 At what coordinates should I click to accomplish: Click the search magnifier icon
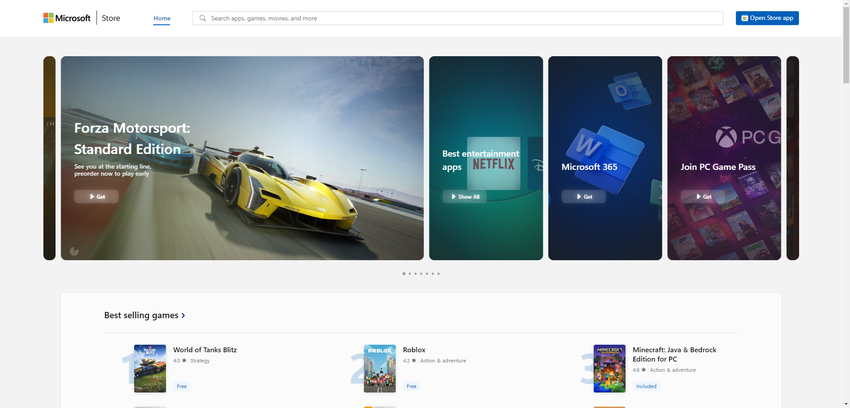203,18
